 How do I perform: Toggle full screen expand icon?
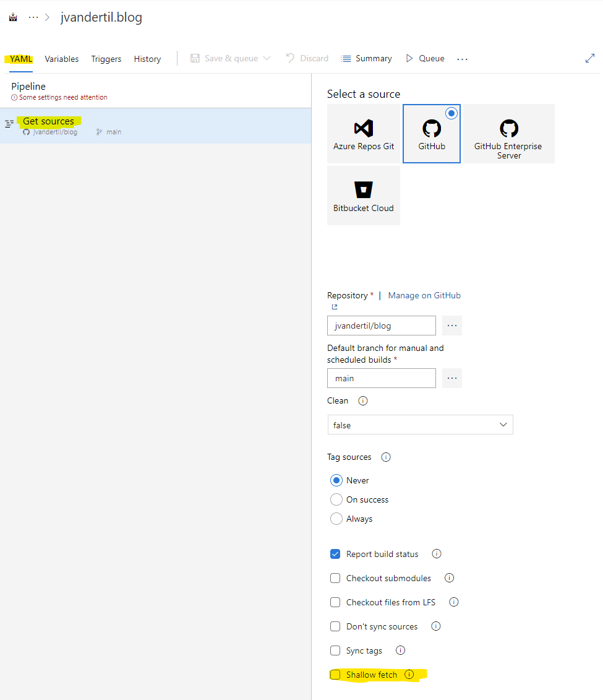589,58
